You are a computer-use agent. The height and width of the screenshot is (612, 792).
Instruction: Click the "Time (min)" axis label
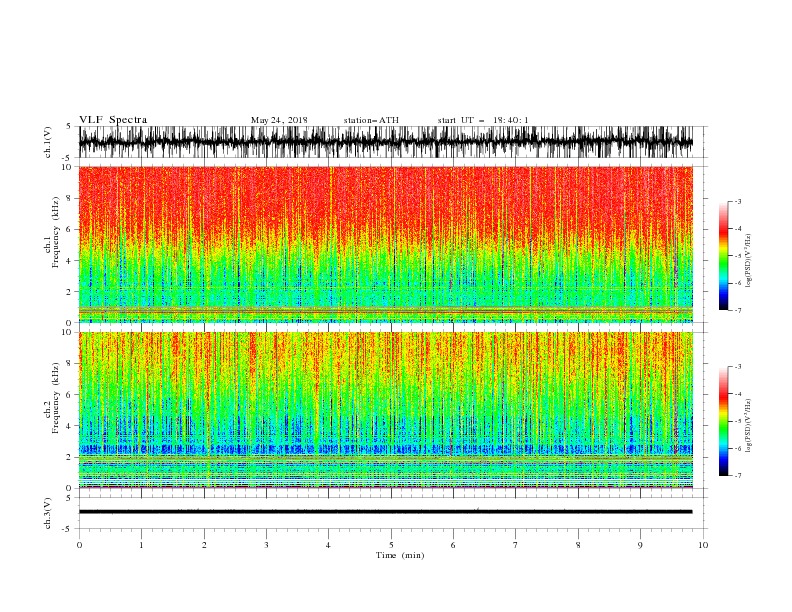click(400, 555)
